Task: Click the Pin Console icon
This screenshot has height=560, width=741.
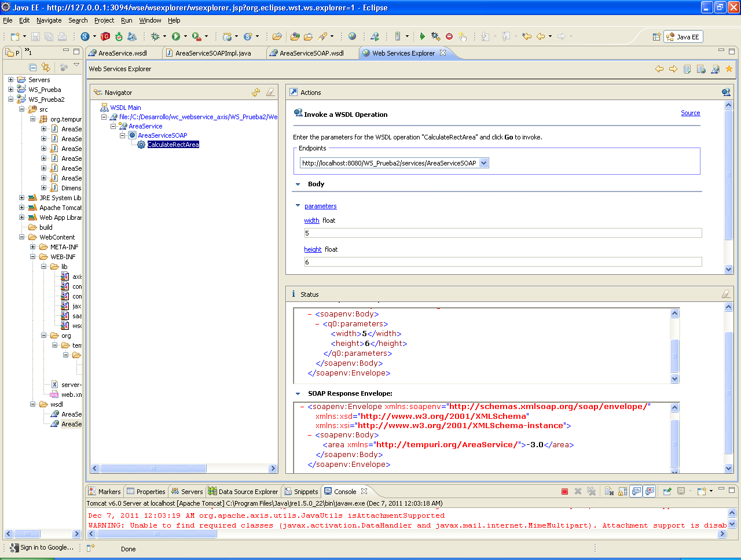Action: coord(667,492)
